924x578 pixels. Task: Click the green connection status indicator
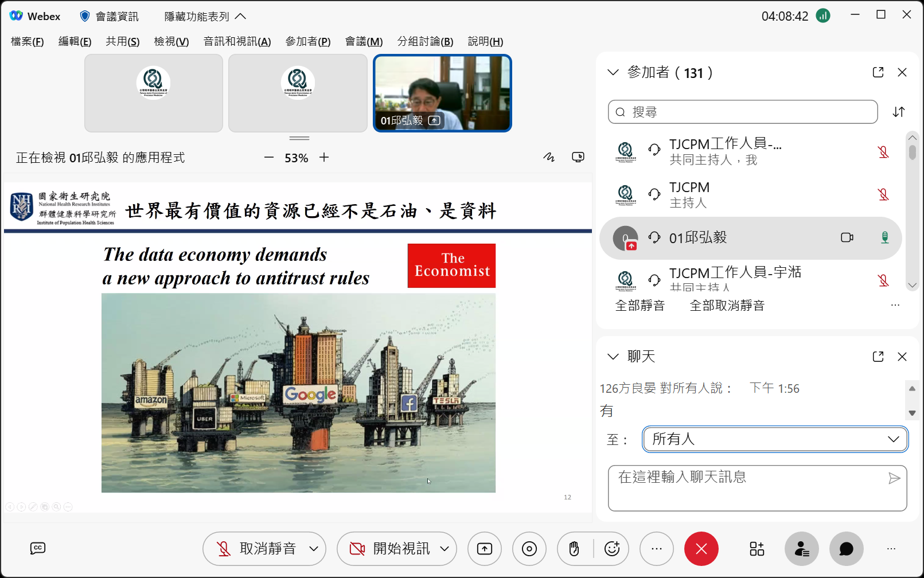point(823,15)
